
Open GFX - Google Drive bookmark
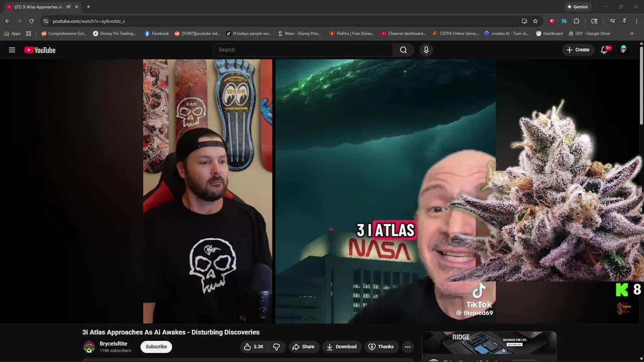[x=589, y=34]
